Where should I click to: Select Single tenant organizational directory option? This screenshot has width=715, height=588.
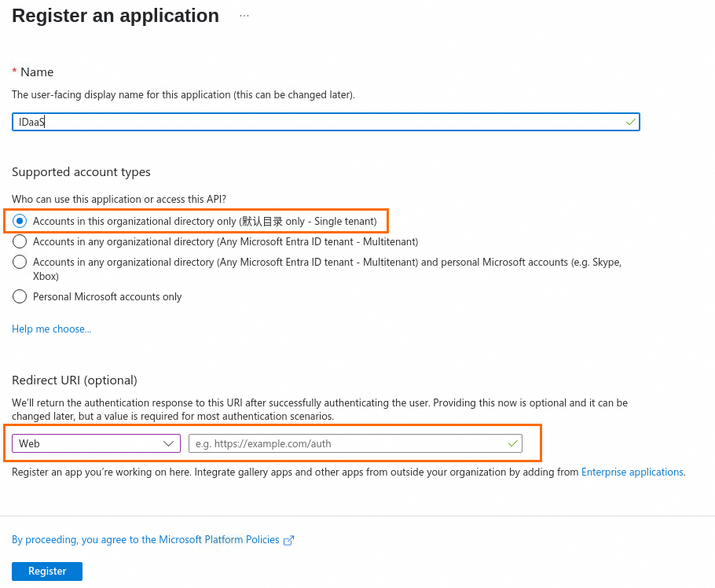click(20, 221)
